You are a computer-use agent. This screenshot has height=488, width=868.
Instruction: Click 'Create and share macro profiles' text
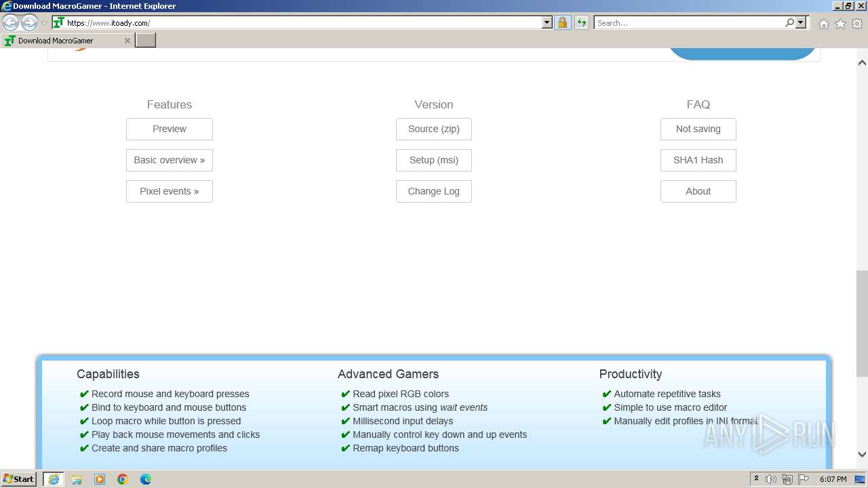point(159,448)
